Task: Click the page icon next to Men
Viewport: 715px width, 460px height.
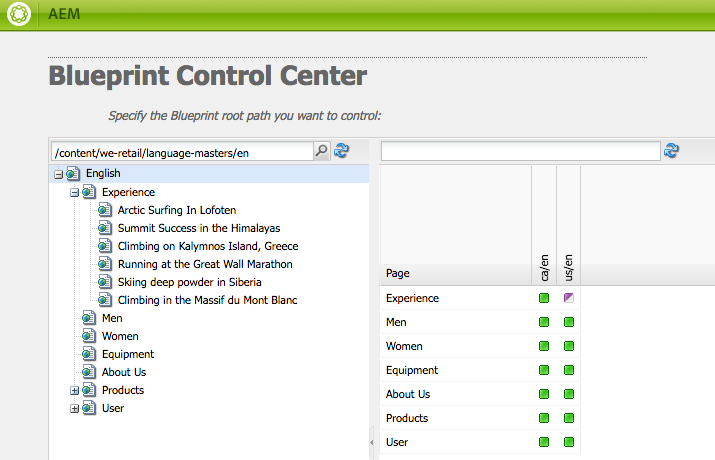Action: pyautogui.click(x=89, y=318)
